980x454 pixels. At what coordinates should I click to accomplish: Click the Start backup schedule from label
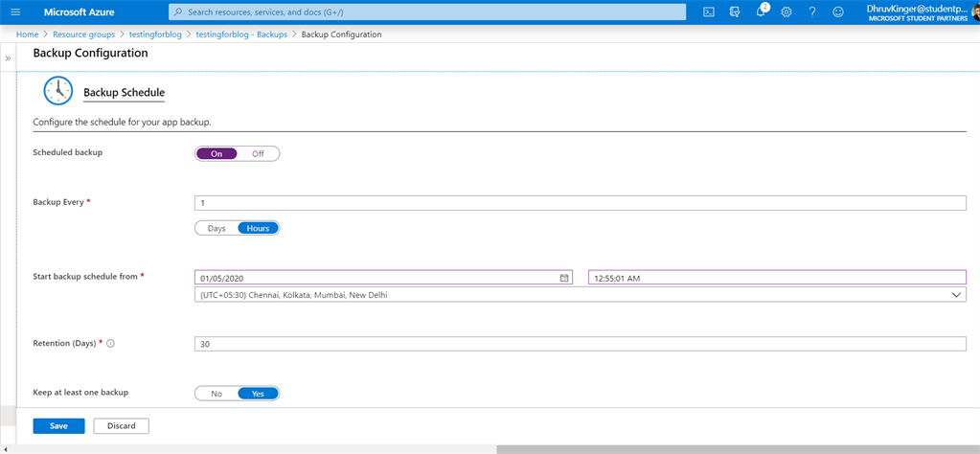84,276
